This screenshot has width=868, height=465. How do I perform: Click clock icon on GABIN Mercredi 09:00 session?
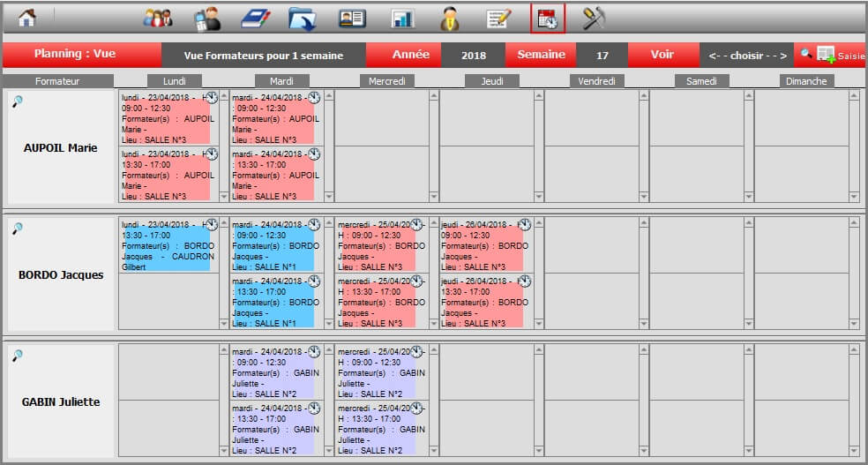pos(417,351)
